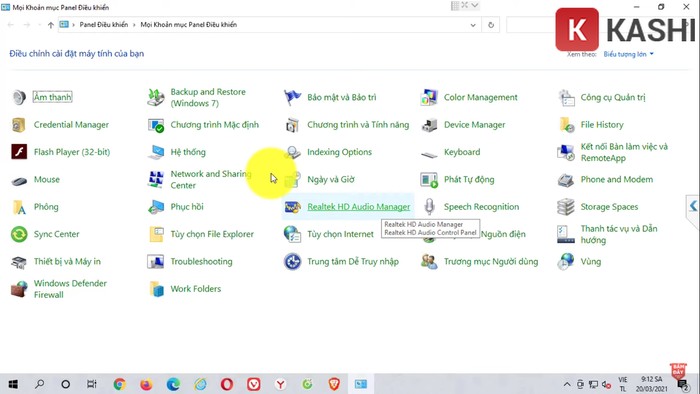Click the Control Panel search box
Image resolution: width=700 pixels, height=394 pixels.
(x=531, y=25)
